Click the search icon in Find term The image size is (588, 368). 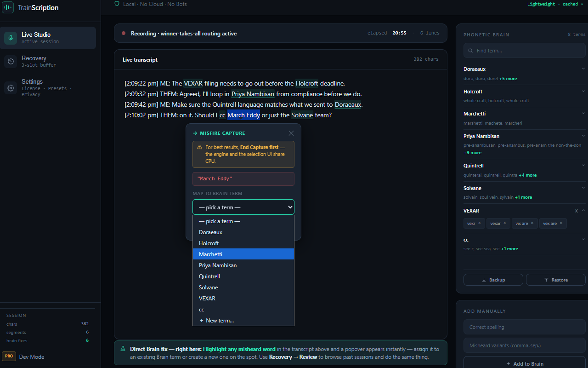click(471, 51)
